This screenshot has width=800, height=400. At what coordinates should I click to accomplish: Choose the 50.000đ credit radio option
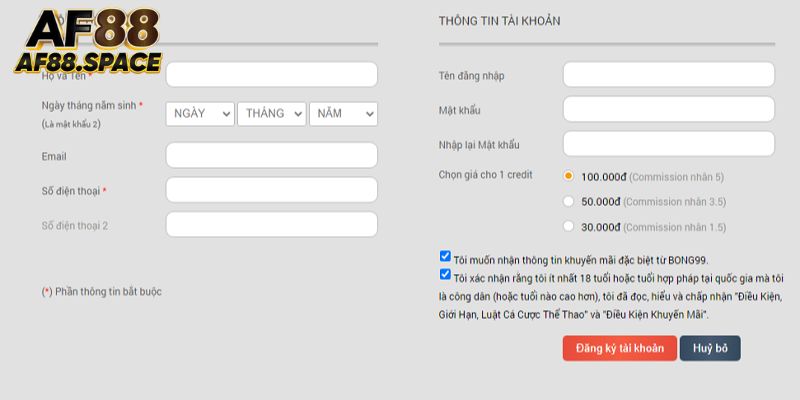pyautogui.click(x=569, y=201)
